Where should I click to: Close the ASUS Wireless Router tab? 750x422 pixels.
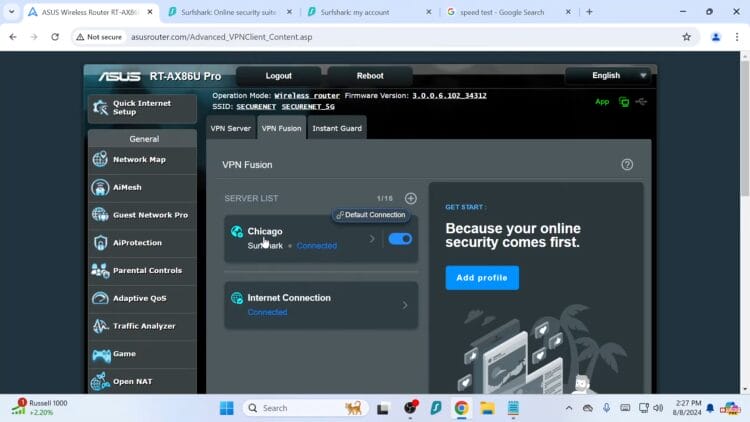[150, 12]
